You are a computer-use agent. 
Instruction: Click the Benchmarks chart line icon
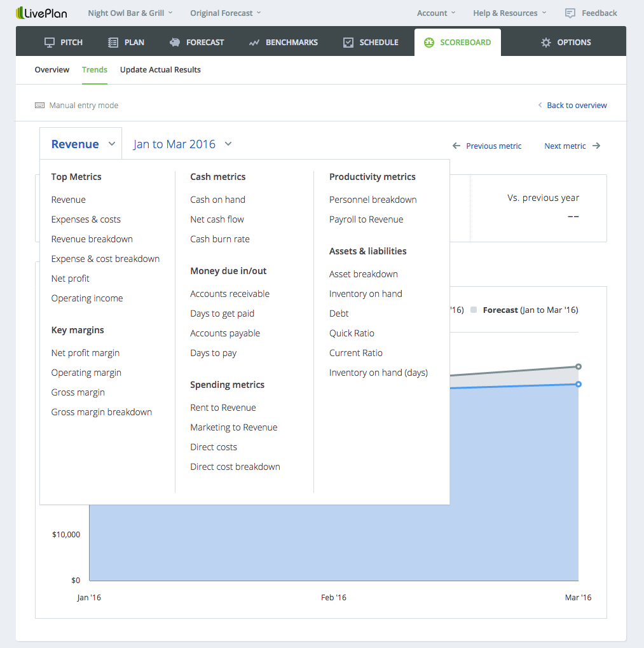[254, 43]
